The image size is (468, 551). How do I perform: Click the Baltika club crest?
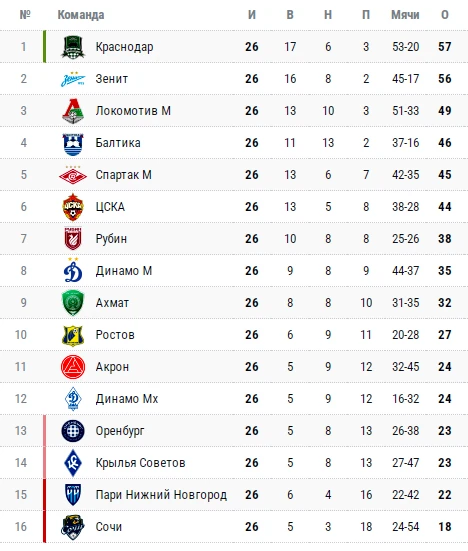(x=73, y=144)
